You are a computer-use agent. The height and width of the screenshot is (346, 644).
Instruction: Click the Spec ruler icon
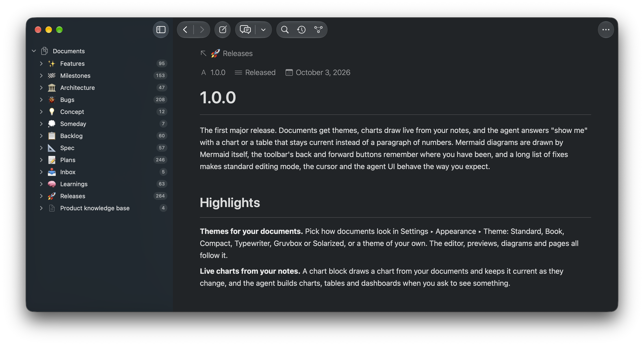[x=51, y=148]
